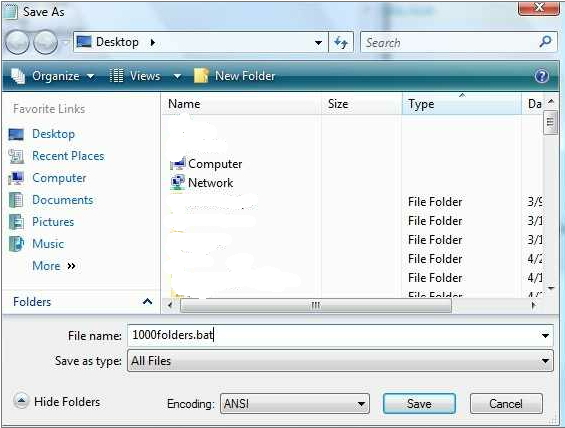The height and width of the screenshot is (428, 565).
Task: Expand the Folders pane chevron
Action: [147, 302]
